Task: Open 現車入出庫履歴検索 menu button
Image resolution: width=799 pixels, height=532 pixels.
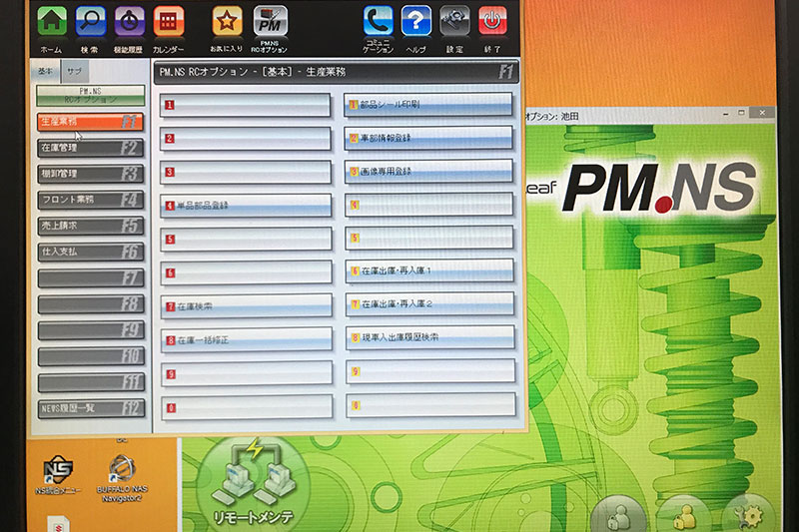Action: pos(430,337)
